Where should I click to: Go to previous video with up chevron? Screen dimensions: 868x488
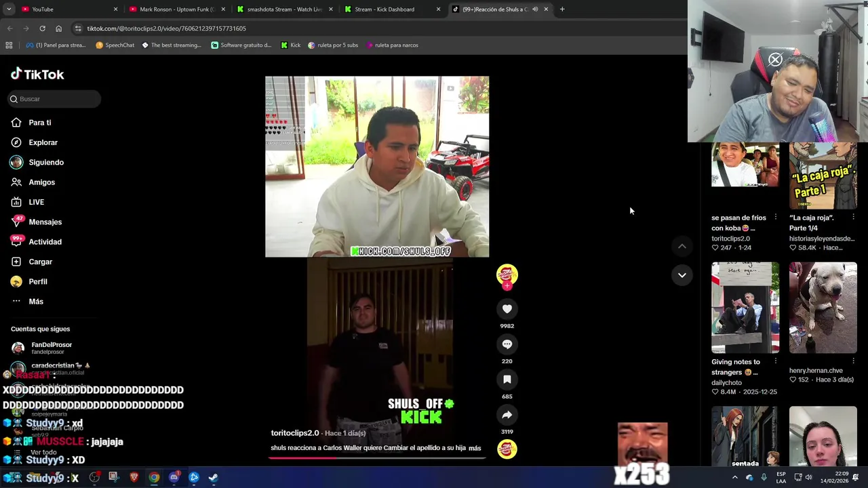[x=682, y=247]
